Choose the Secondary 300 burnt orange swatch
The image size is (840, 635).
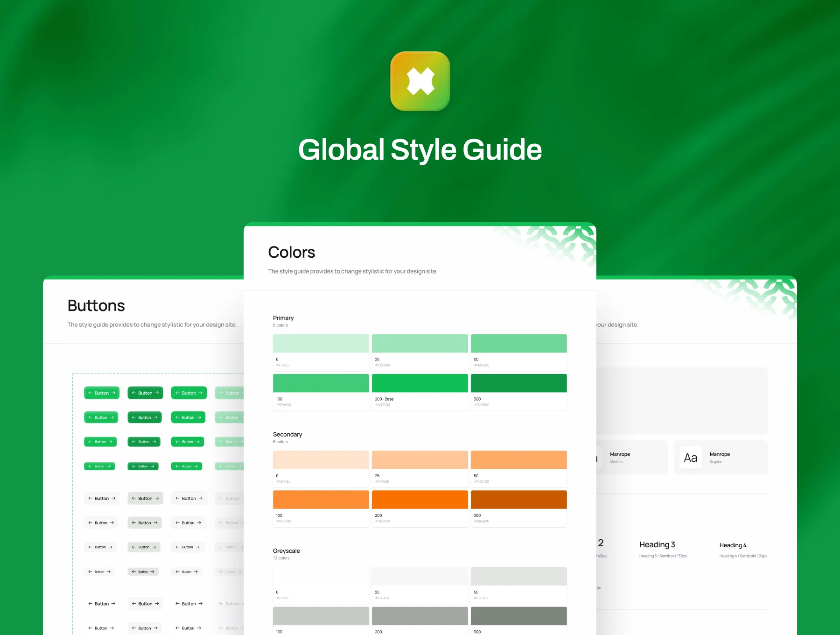pyautogui.click(x=519, y=500)
